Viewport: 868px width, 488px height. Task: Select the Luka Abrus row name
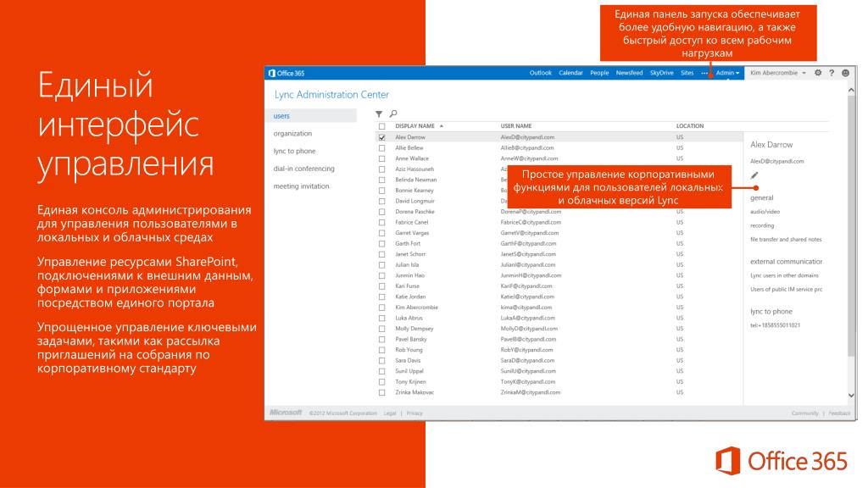click(409, 319)
